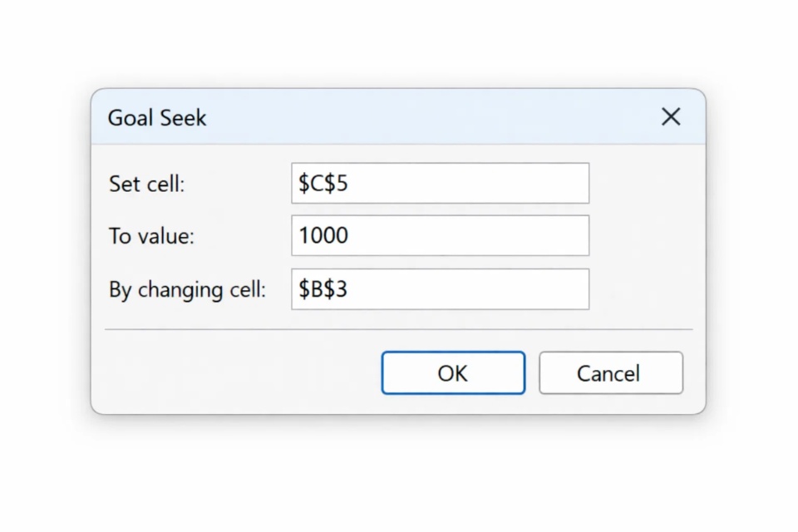This screenshot has height=532, width=798.
Task: Select the By changing cell input box
Action: click(x=440, y=289)
